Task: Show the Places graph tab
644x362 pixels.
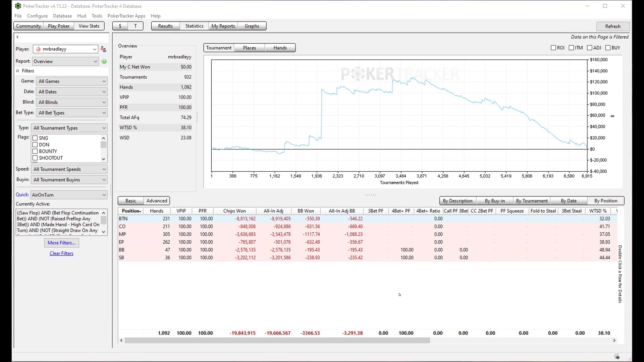Action: pyautogui.click(x=250, y=48)
